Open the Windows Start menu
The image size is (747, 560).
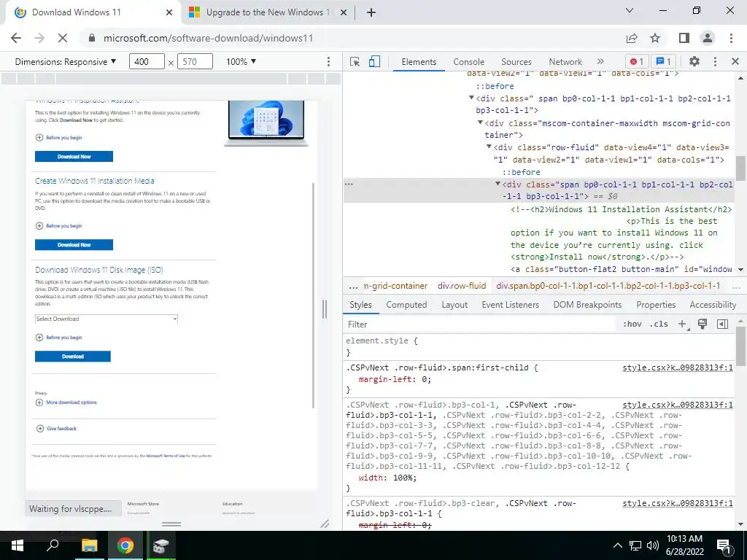[18, 545]
